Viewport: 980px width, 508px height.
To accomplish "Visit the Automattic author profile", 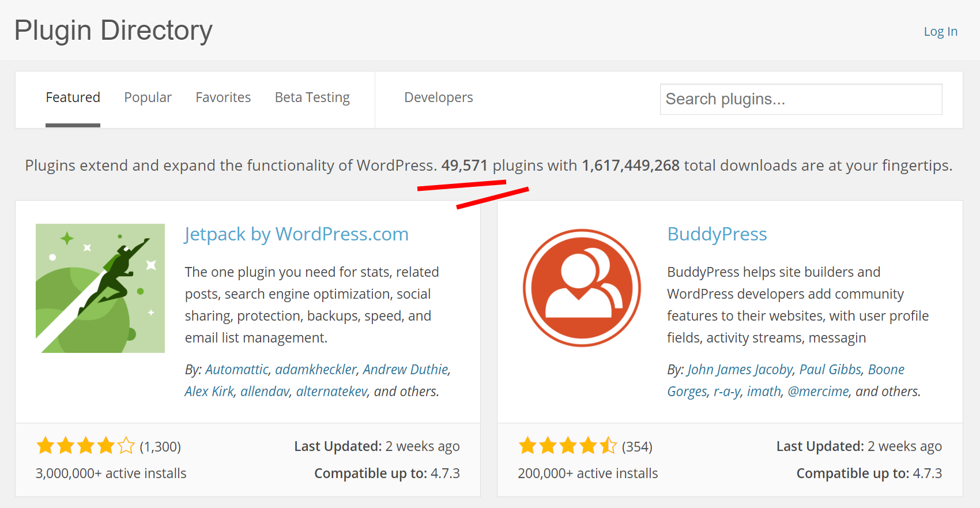I will [236, 370].
